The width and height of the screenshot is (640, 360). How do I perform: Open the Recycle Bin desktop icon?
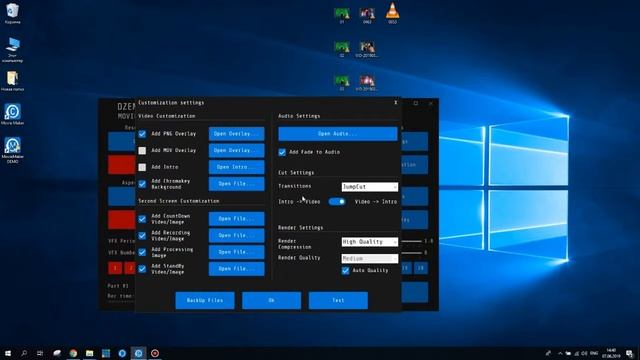tap(13, 13)
